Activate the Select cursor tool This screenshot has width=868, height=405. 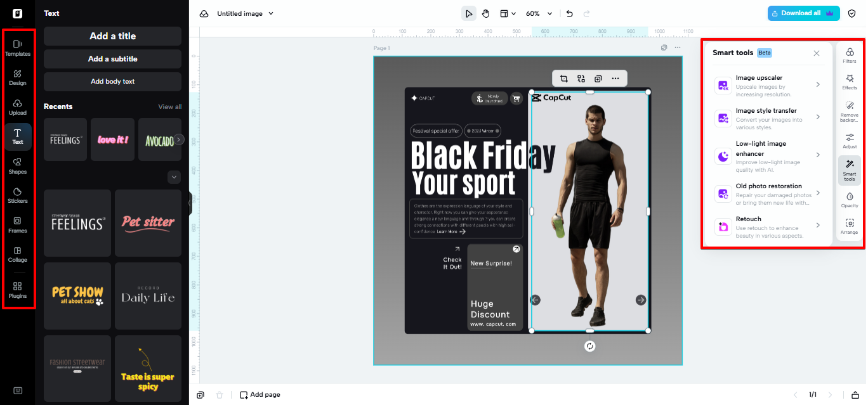click(x=469, y=13)
